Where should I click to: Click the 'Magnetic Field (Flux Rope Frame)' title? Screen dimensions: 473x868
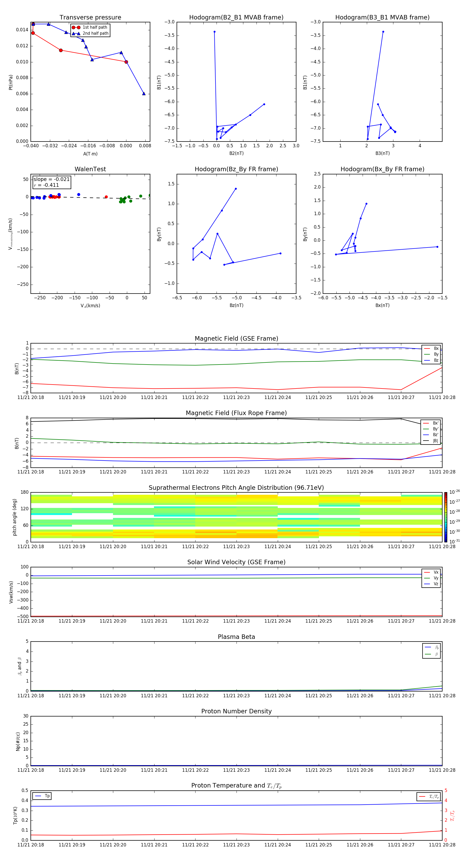tap(236, 413)
